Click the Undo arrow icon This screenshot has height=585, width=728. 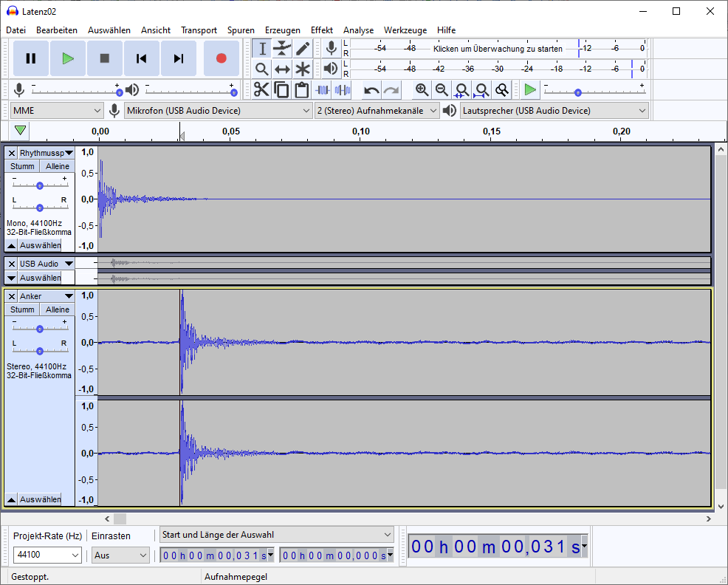coord(371,90)
